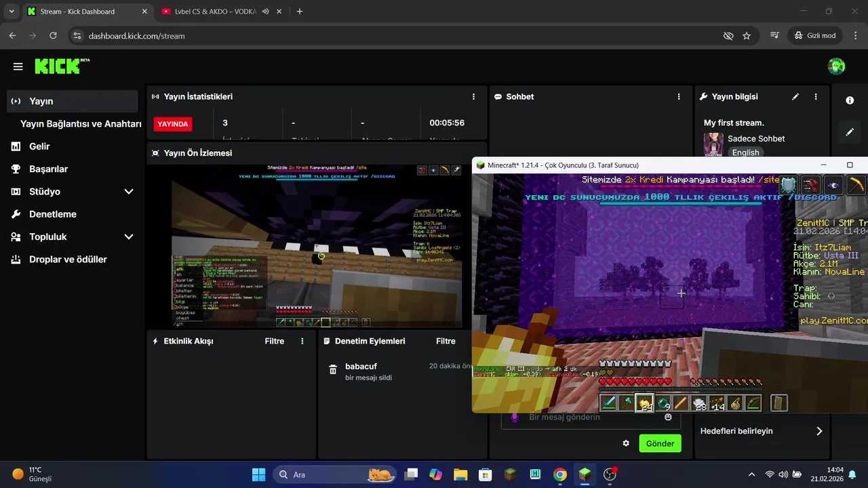Click the 00:05:56 stream duration value
This screenshot has height=488, width=868.
click(447, 123)
